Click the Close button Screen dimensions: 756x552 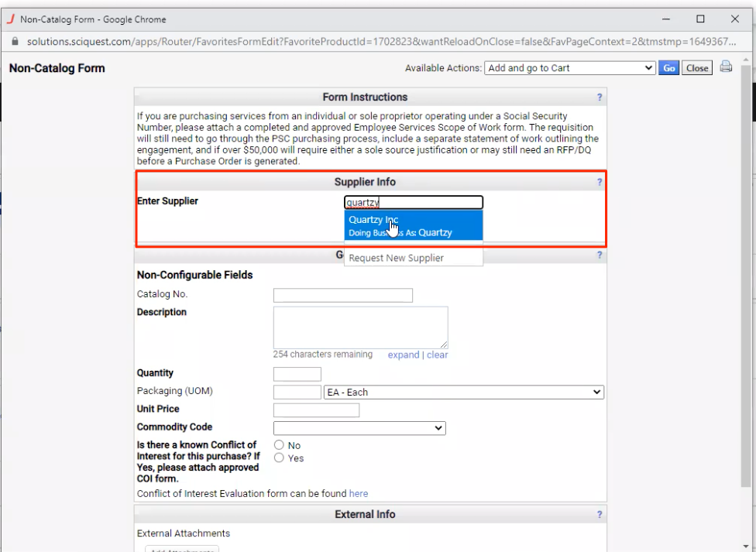pyautogui.click(x=697, y=68)
